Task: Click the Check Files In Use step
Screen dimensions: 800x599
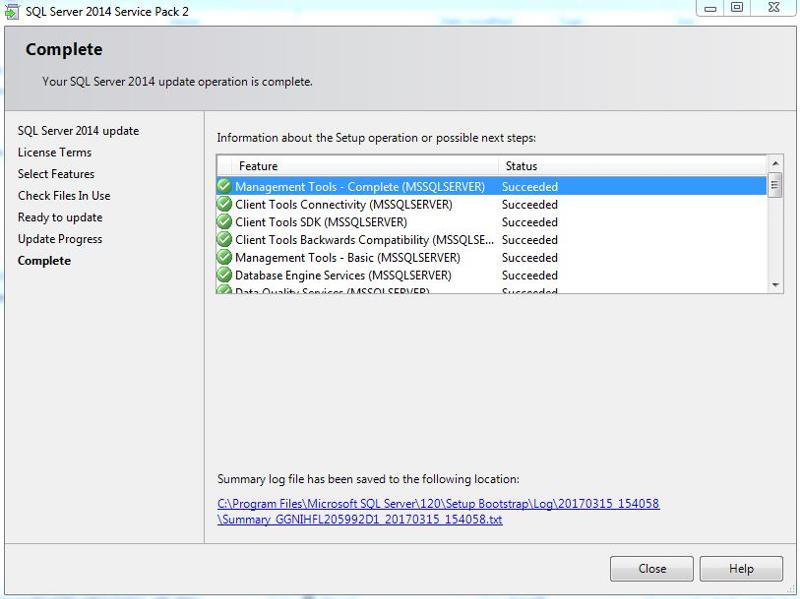Action: pyautogui.click(x=64, y=195)
